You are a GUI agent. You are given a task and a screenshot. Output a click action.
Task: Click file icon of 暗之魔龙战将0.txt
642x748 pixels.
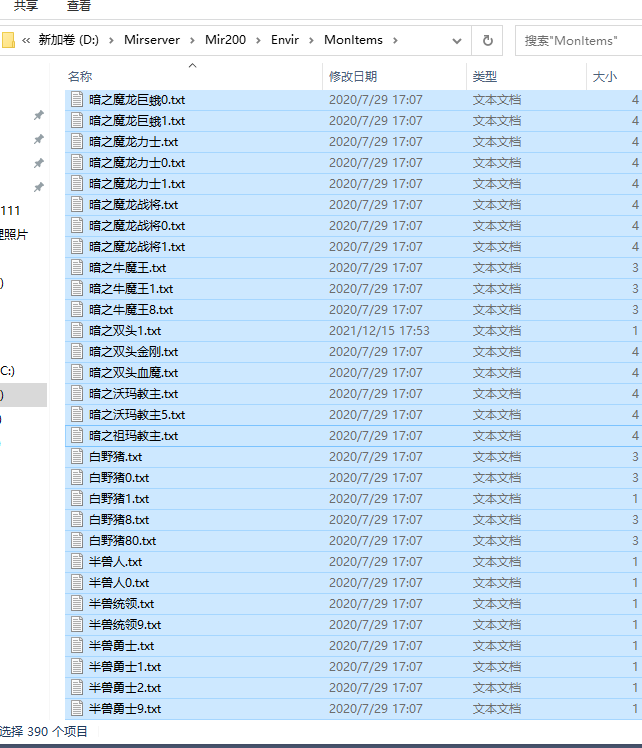click(77, 225)
